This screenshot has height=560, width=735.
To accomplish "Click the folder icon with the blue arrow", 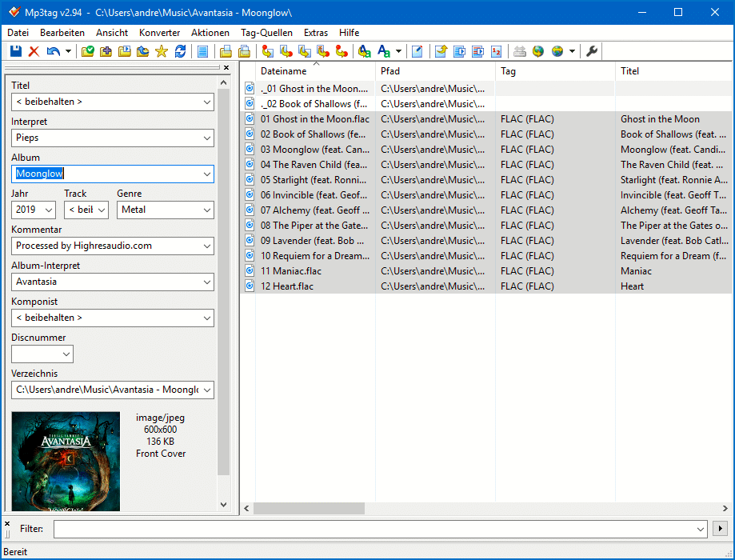I will pyautogui.click(x=143, y=51).
